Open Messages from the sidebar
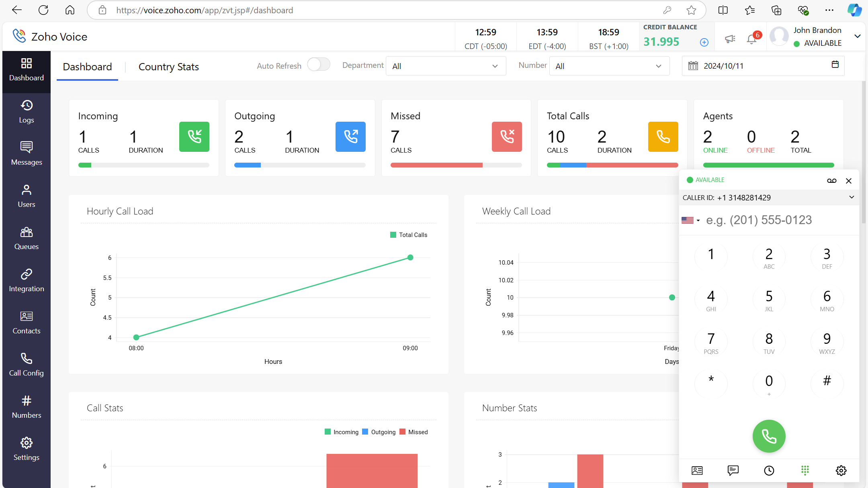 pyautogui.click(x=27, y=154)
